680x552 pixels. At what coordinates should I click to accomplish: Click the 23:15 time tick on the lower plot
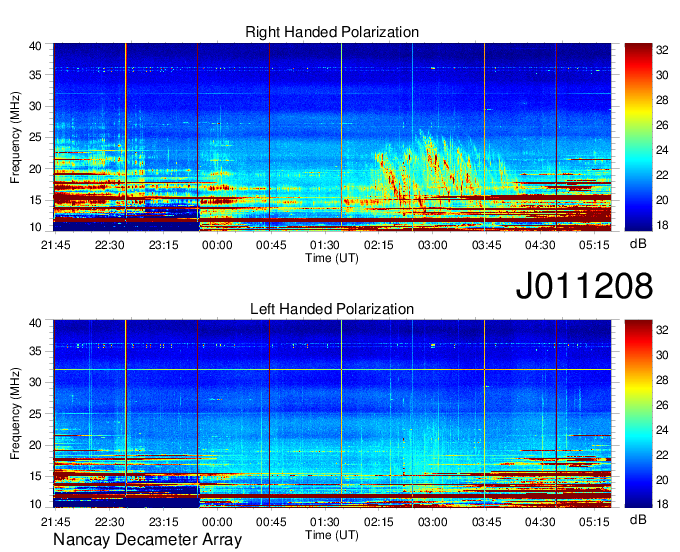coord(163,522)
